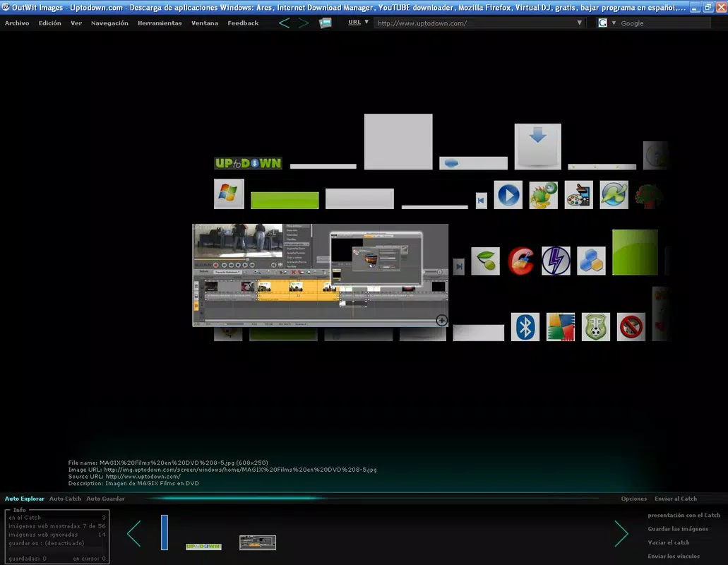Select the large green square image
This screenshot has height=565, width=728.
635,252
